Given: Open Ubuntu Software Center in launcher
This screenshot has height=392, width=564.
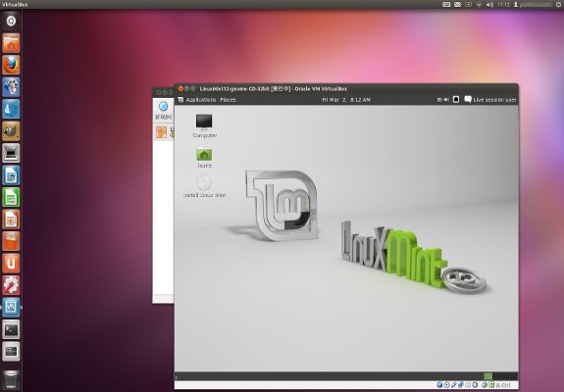Looking at the screenshot, I should [11, 241].
